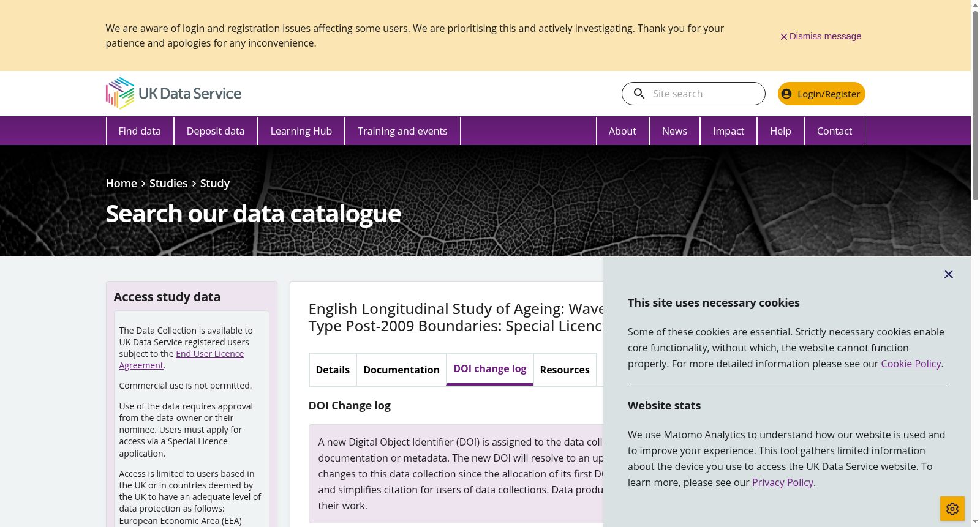Open the Find data menu
980x527 pixels.
click(x=140, y=131)
